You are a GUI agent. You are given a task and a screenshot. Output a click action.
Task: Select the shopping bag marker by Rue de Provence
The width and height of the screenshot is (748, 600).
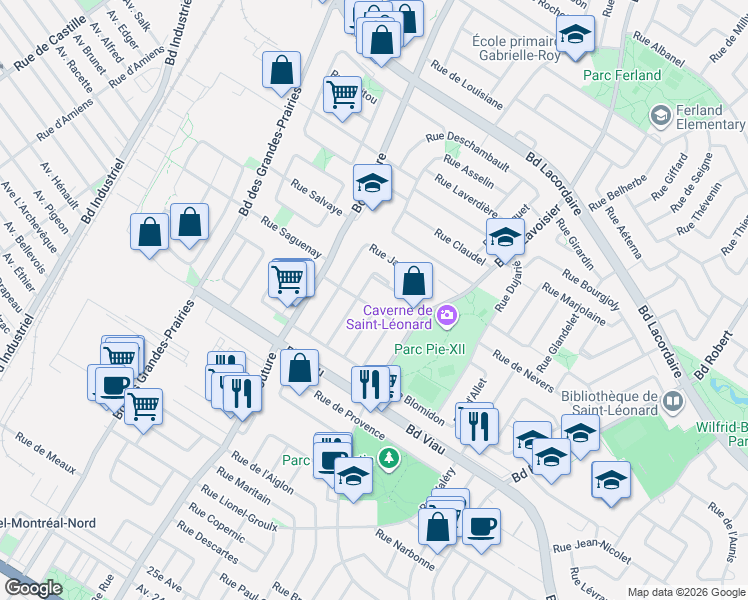(300, 368)
